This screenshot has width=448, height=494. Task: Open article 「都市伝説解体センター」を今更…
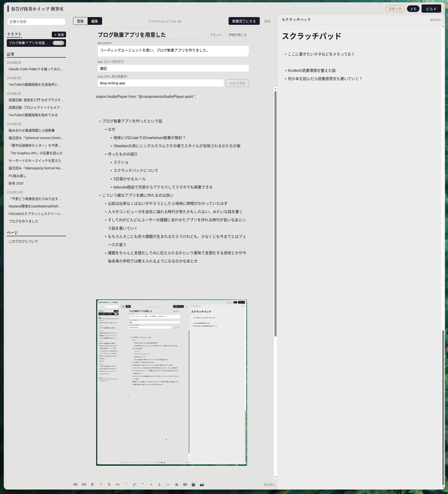[x=36, y=145]
